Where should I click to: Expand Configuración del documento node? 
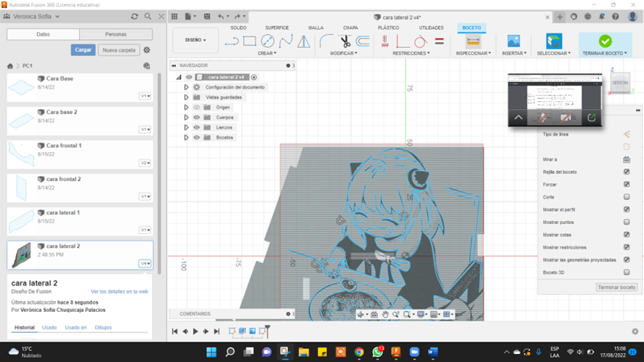(186, 87)
